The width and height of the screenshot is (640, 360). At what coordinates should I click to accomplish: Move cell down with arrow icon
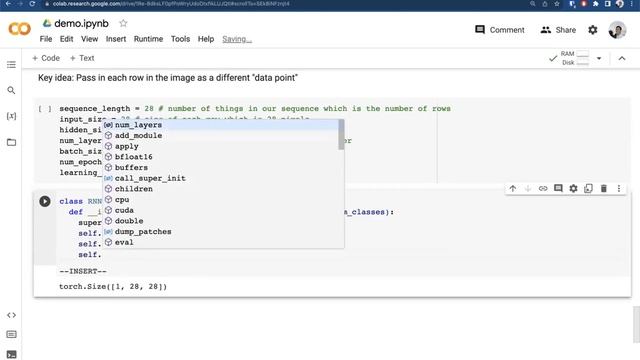528,188
